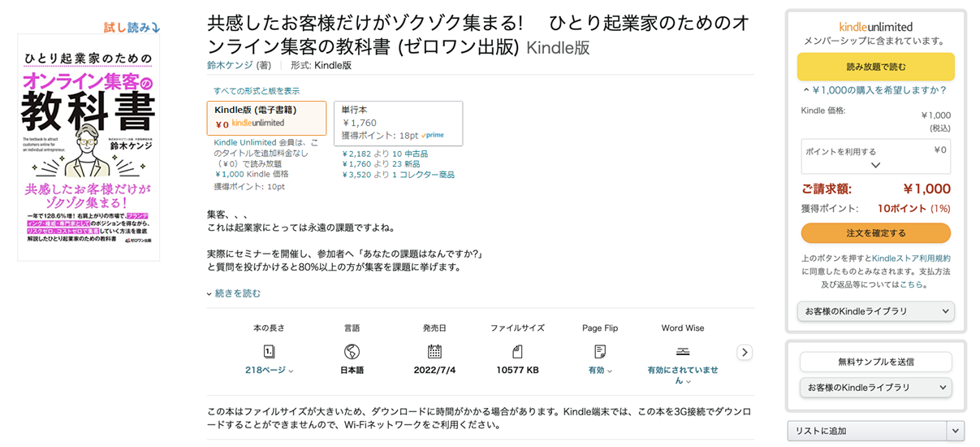Open the sample delivery Kindleライブラリ dropdown
This screenshot has height=447, width=980.
(875, 388)
